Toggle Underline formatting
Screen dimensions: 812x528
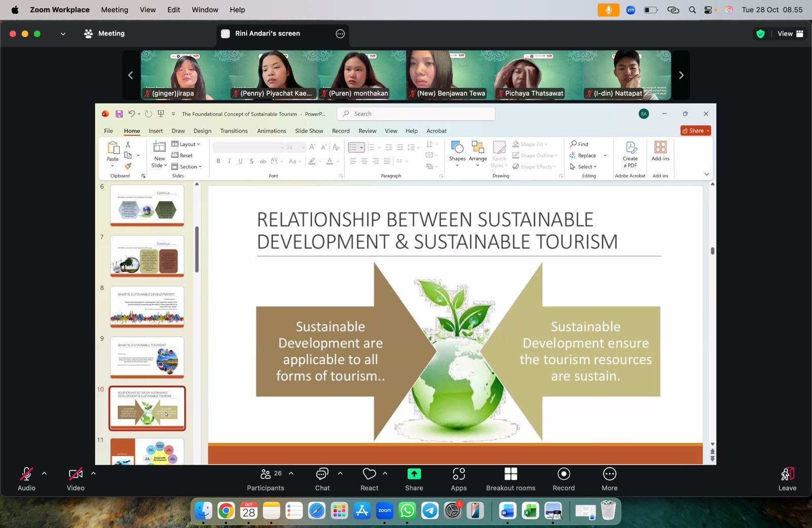pos(240,161)
